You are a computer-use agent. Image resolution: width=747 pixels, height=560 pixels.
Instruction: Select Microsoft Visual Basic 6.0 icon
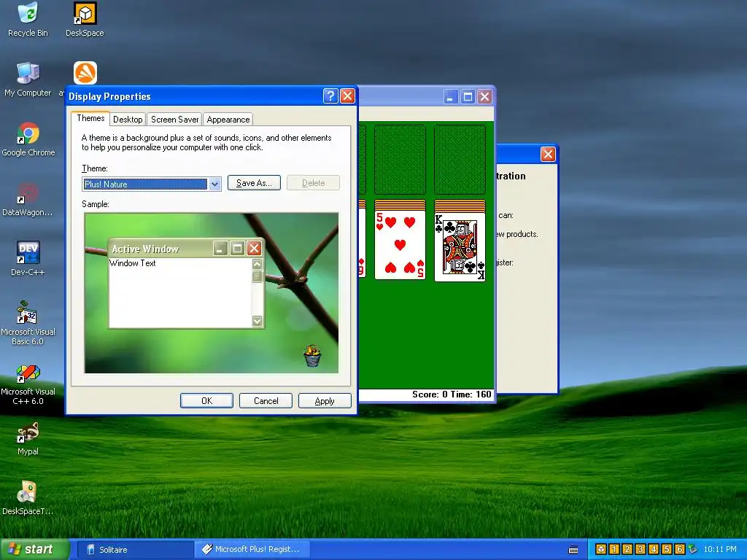(x=28, y=323)
